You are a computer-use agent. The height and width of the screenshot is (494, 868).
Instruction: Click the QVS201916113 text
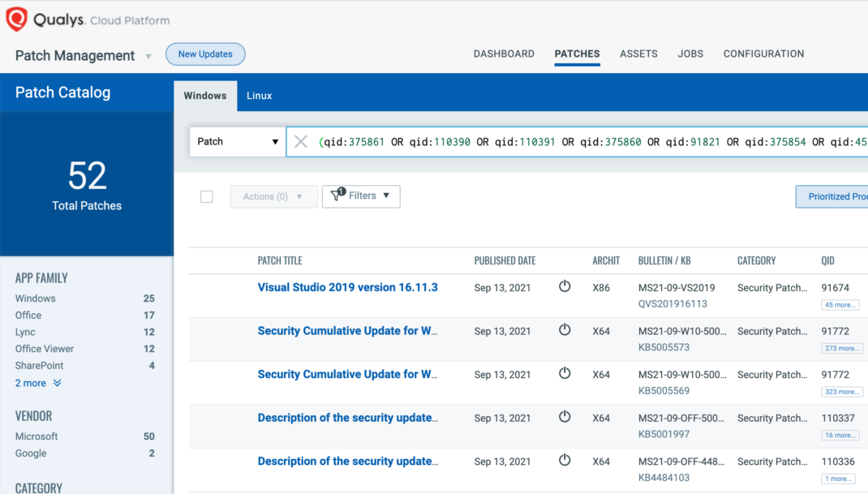click(672, 304)
